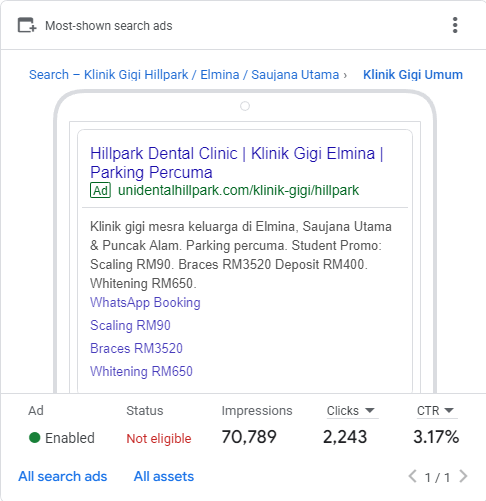The image size is (486, 501).
Task: Go to next ad with right chevron
Action: click(x=463, y=476)
